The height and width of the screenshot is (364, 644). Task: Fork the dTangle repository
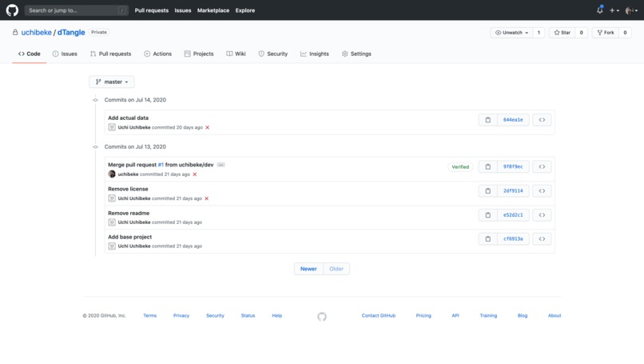click(x=606, y=33)
